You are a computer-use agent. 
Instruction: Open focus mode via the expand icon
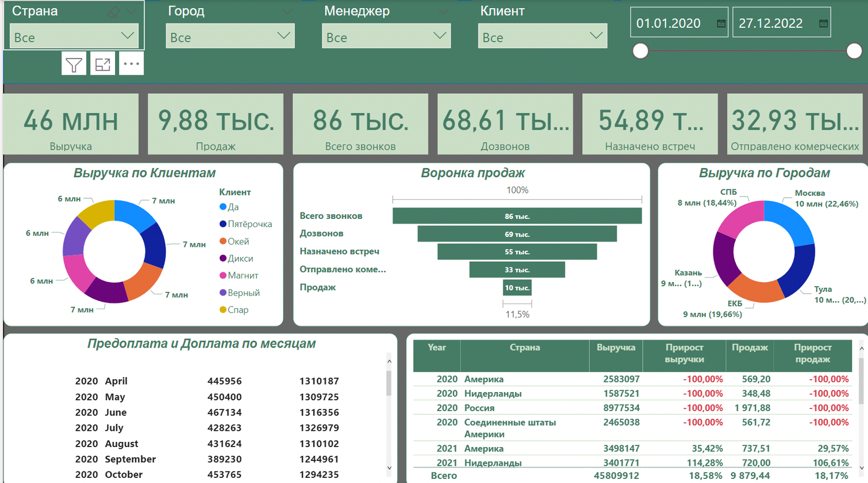point(102,63)
